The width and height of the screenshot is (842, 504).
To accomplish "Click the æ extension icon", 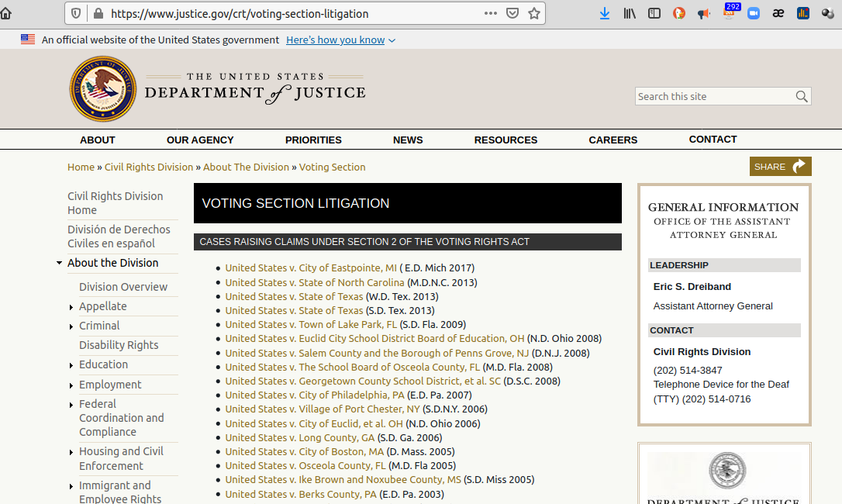I will pyautogui.click(x=778, y=13).
